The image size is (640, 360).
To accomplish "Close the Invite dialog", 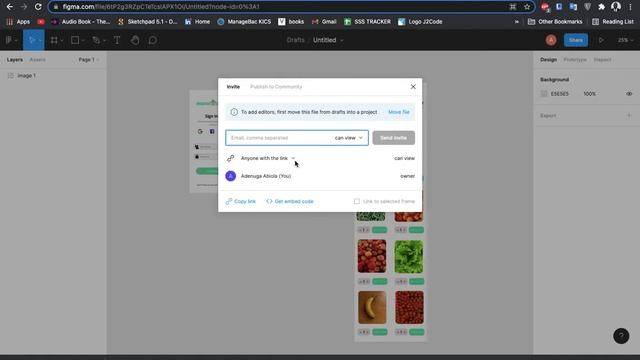I will [413, 87].
